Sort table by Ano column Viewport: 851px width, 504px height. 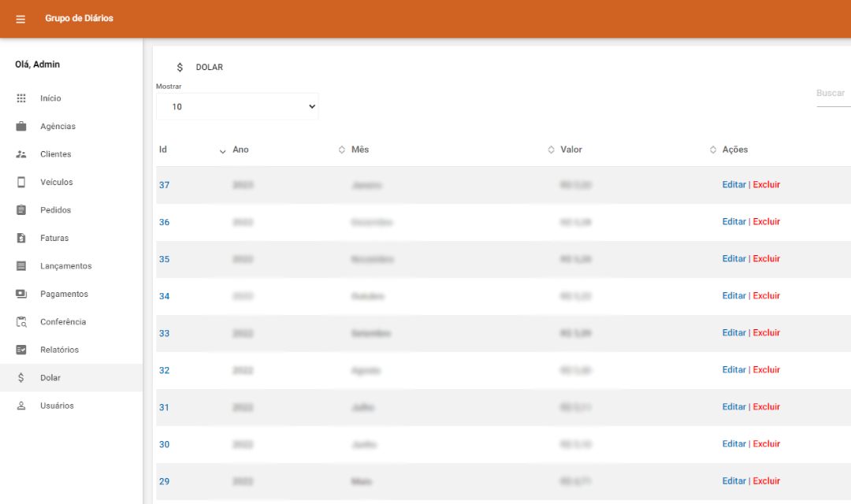click(240, 150)
